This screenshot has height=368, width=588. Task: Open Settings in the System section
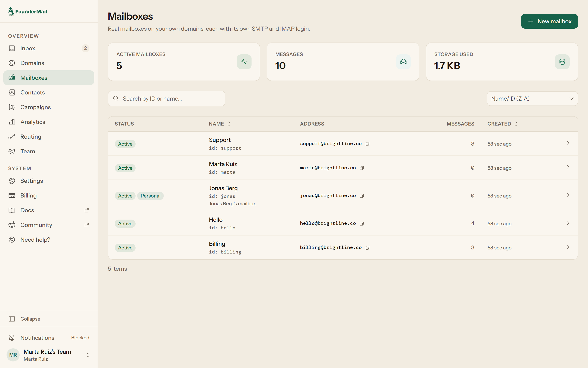point(49,181)
